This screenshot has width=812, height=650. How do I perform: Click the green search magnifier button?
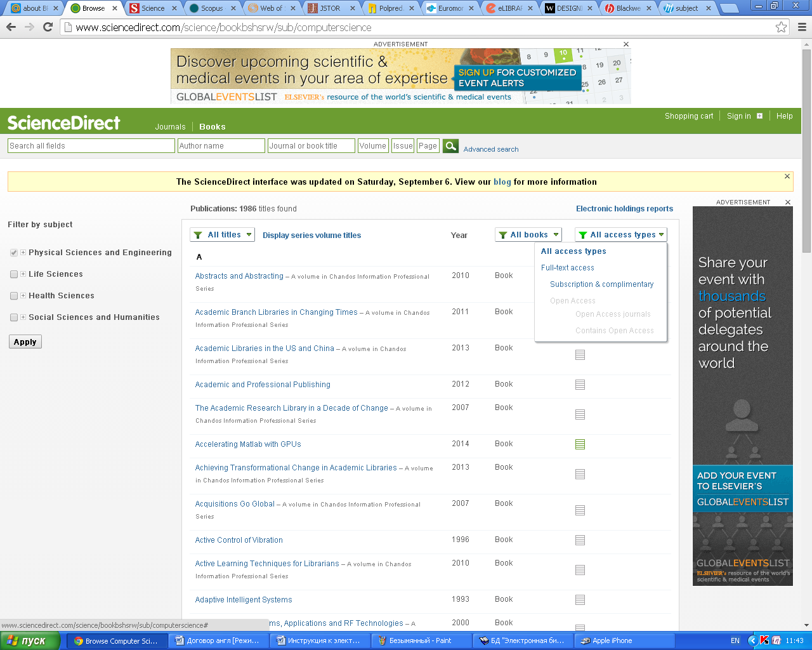pyautogui.click(x=450, y=146)
